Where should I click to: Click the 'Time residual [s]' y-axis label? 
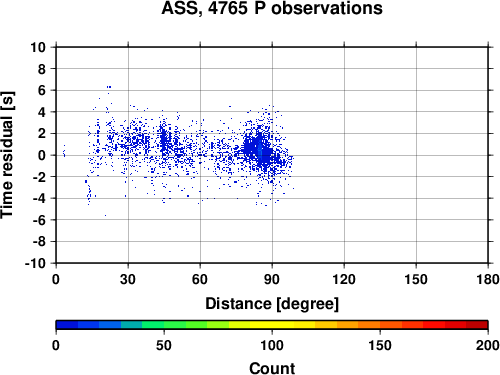click(7, 155)
